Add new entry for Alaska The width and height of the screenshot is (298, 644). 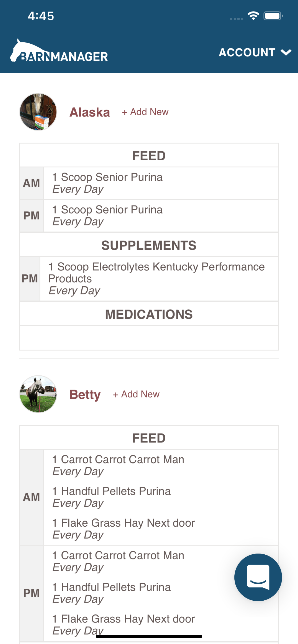tap(145, 112)
